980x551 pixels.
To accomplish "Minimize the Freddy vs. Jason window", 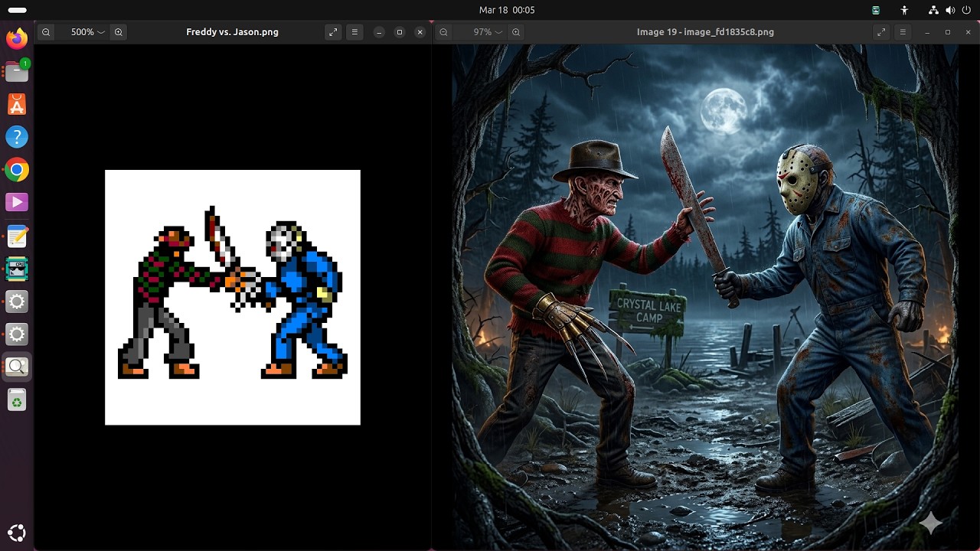I will tap(379, 32).
